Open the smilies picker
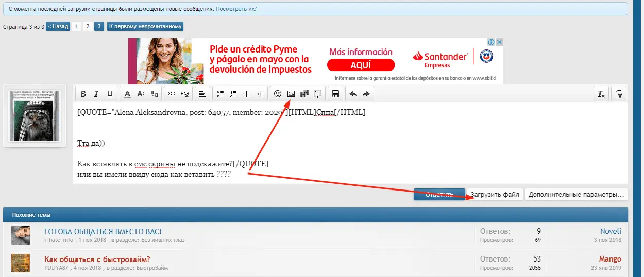The image size is (644, 277). pos(278,94)
